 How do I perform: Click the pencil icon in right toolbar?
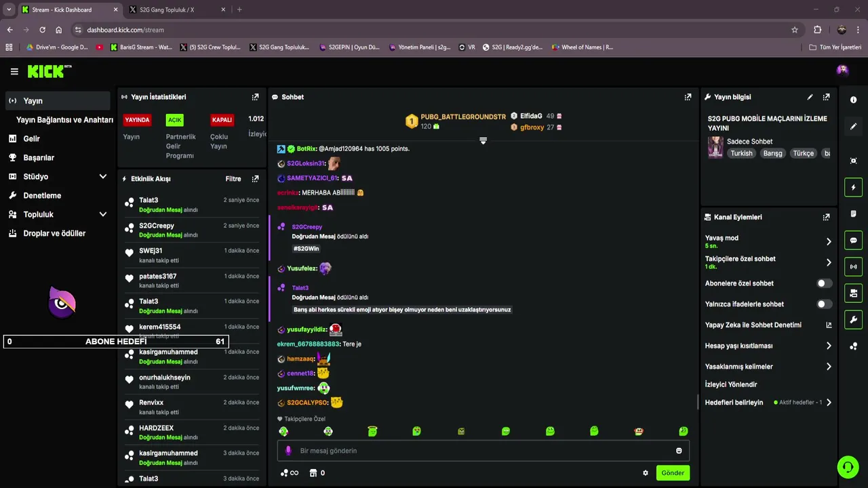click(x=853, y=126)
